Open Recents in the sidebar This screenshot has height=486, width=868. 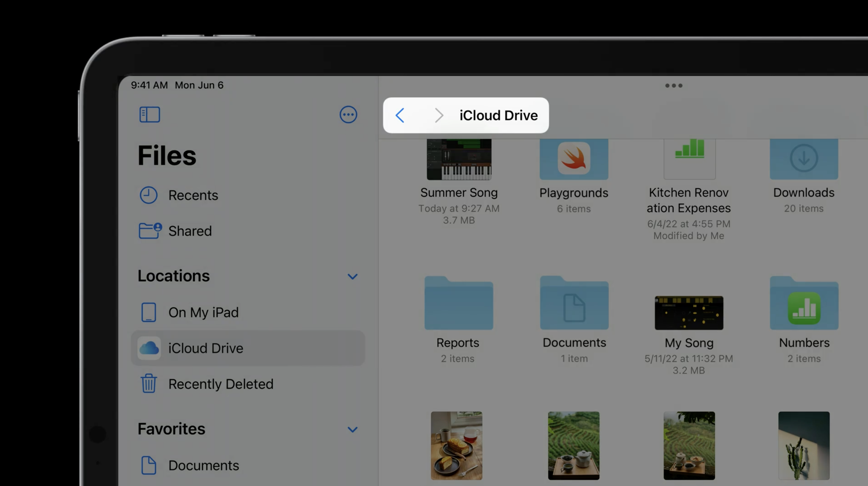193,195
